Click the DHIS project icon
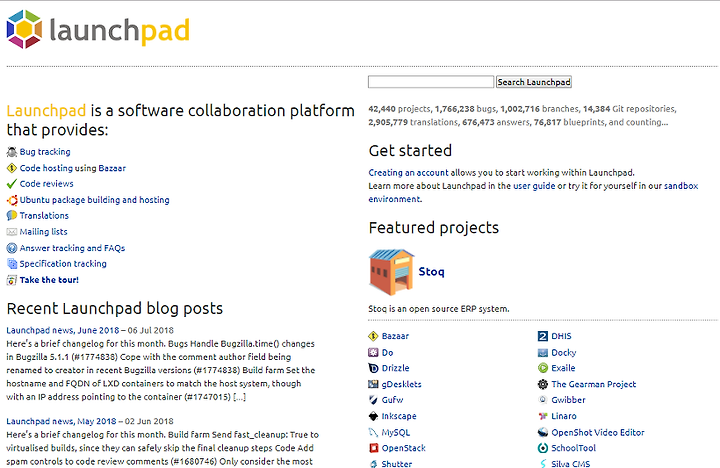Image resolution: width=720 pixels, height=468 pixels. [x=543, y=336]
